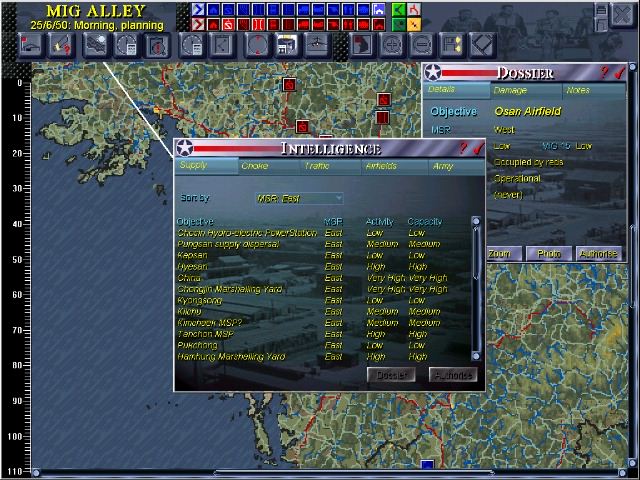Click the zoom-out magnifier toolbar icon
The image size is (640, 480).
[422, 45]
